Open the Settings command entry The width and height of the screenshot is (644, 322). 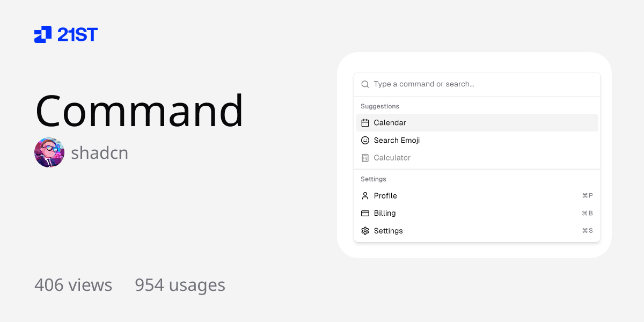point(388,231)
